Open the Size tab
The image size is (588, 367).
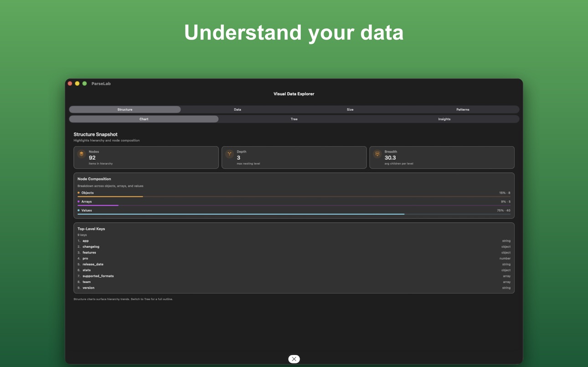coord(350,110)
